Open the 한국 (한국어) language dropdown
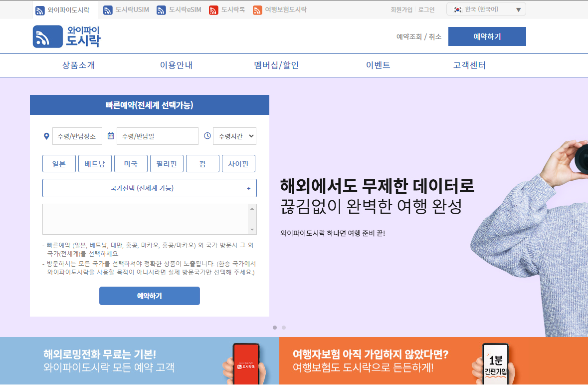 485,8
